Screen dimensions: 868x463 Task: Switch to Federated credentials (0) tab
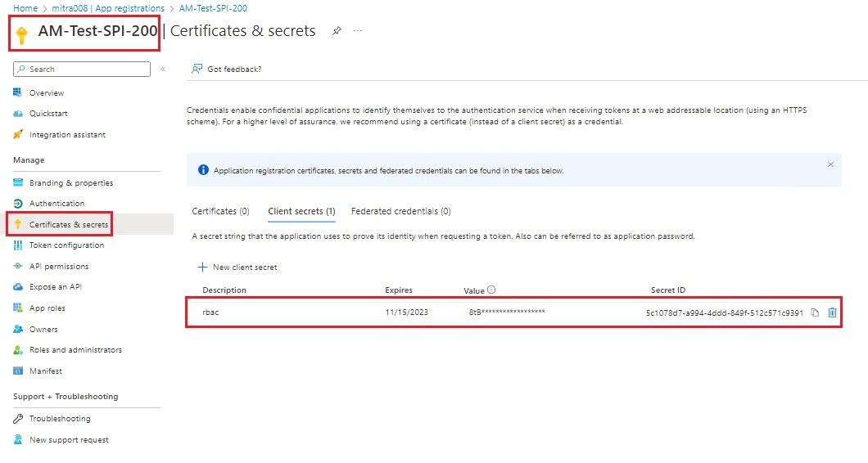(400, 211)
